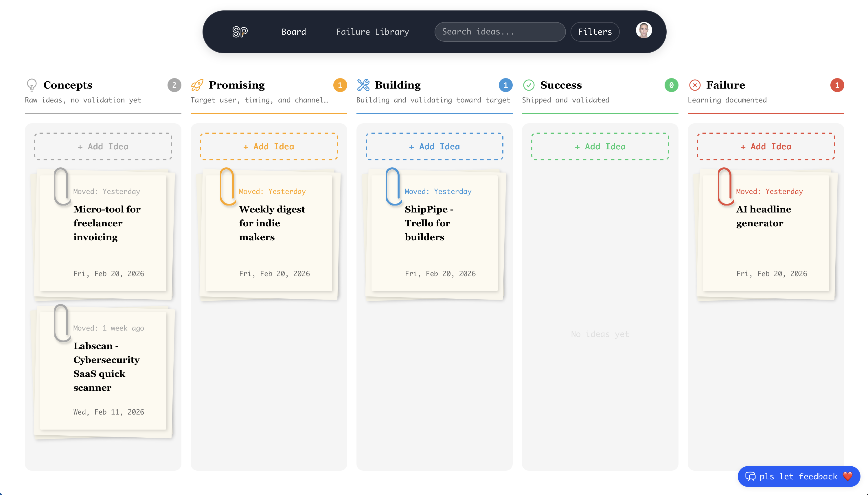This screenshot has height=495, width=868.
Task: Click the feedback chat bubble icon
Action: click(x=750, y=476)
